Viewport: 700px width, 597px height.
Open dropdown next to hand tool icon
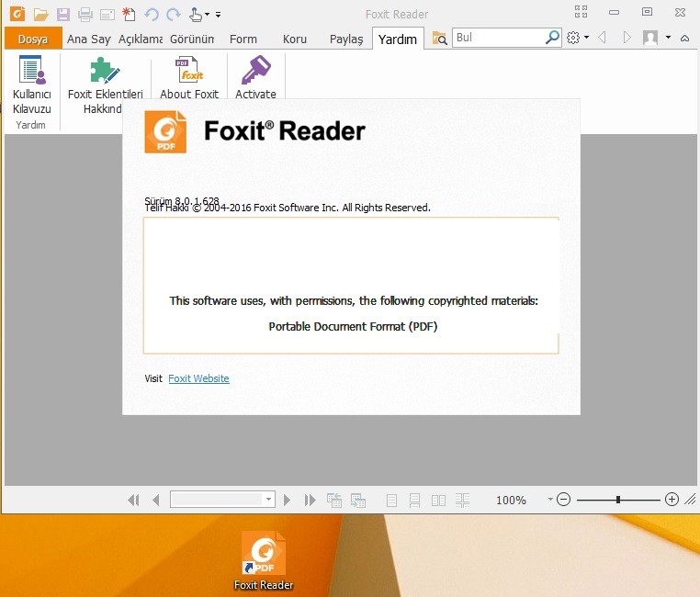[207, 15]
